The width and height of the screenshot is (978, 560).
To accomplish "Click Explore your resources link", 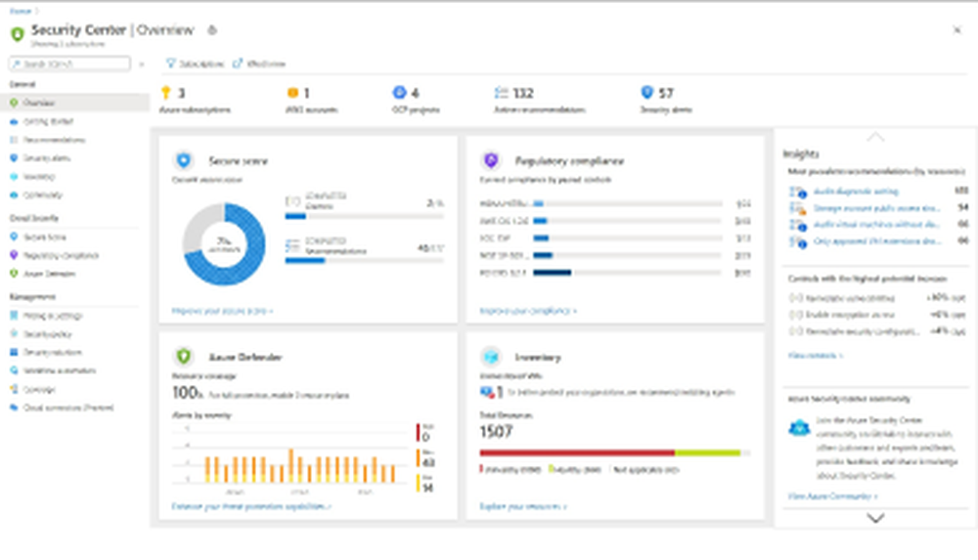I will pos(522,506).
